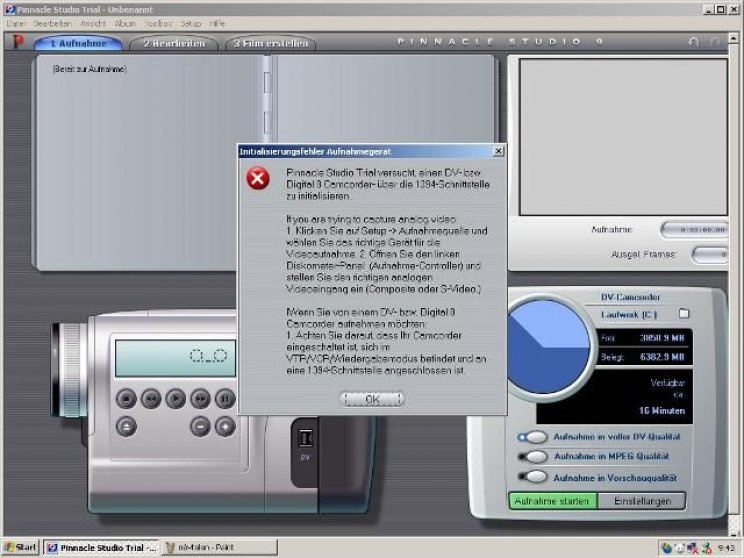Click the Aufnahme time counter field
Image resolution: width=744 pixels, height=558 pixels.
(696, 230)
